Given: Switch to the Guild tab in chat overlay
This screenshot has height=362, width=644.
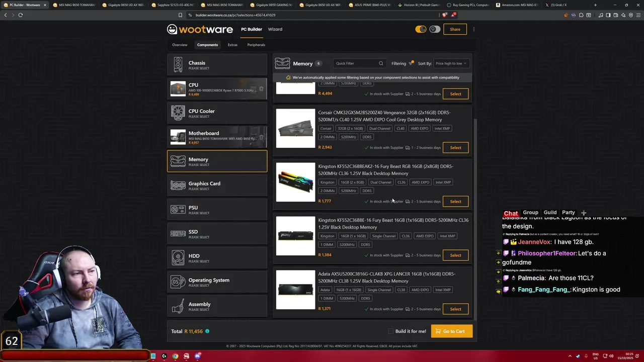Looking at the screenshot, I should point(550,213).
